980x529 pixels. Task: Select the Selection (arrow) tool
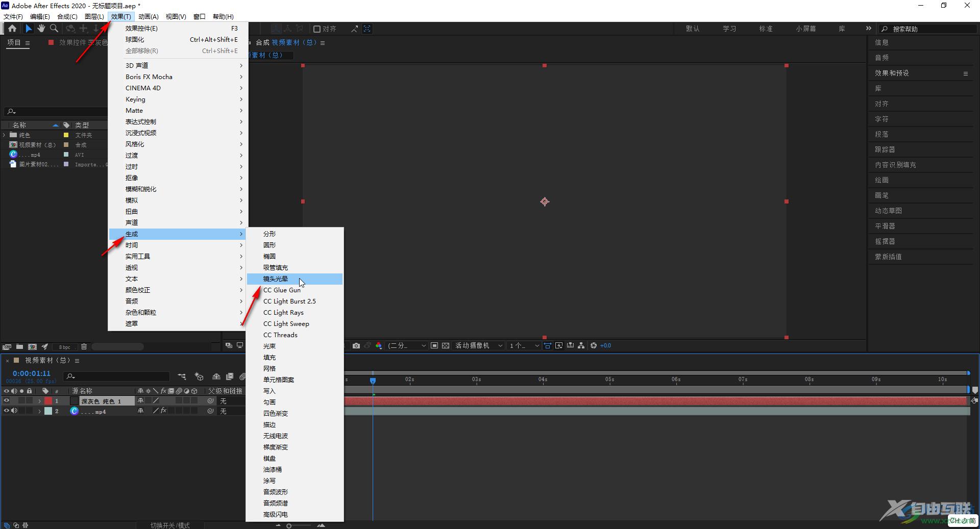click(x=29, y=29)
